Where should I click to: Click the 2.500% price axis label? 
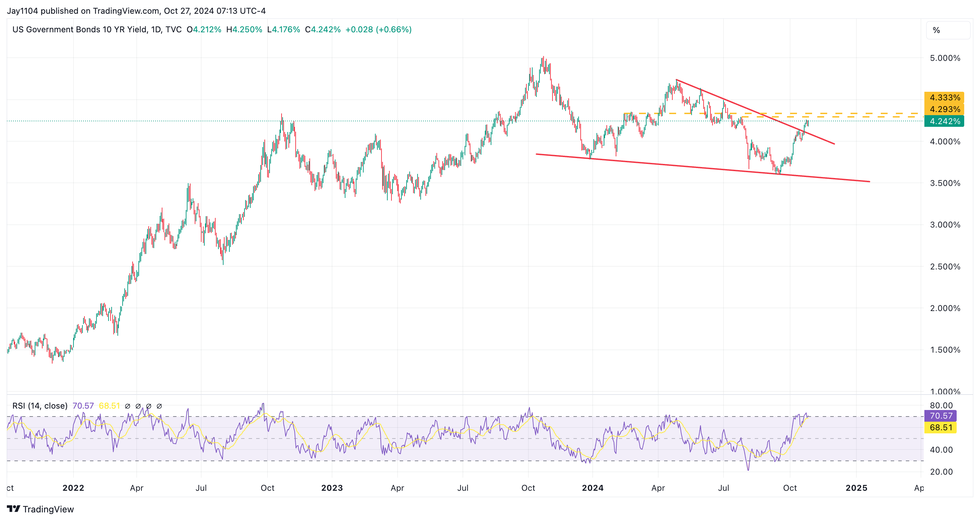[945, 266]
